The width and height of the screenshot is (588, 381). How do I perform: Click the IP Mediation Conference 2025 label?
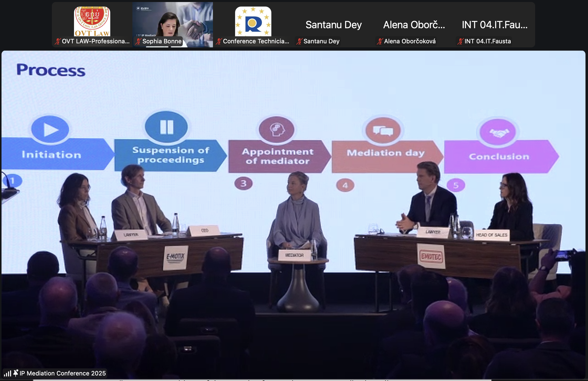(63, 373)
